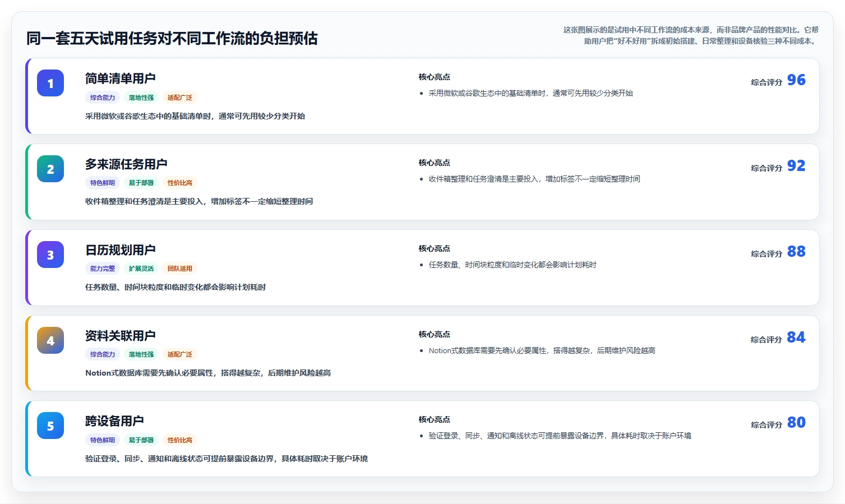Screen dimensions: 845x504
Task: Click the score value 84
Action: (x=796, y=337)
